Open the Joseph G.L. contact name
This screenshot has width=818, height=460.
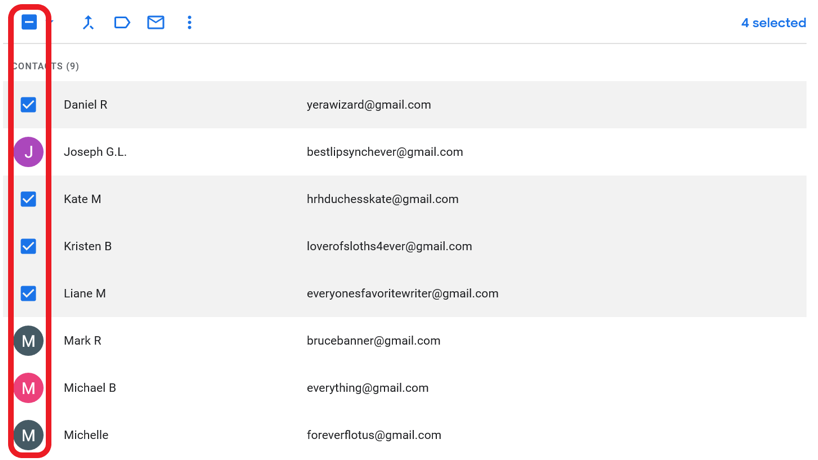point(95,152)
